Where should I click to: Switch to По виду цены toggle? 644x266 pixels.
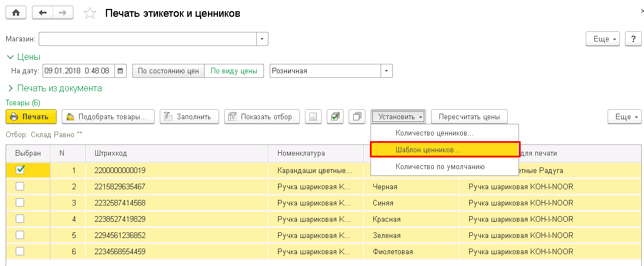[x=234, y=71]
